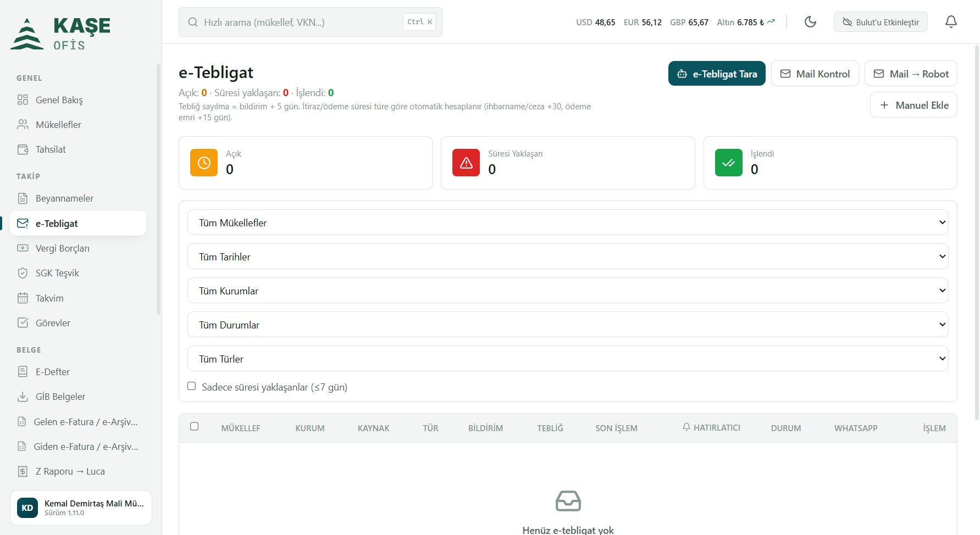Open Gelen e-Fatura / e-Arşiv menu item
The width and height of the screenshot is (980, 535).
tap(78, 422)
